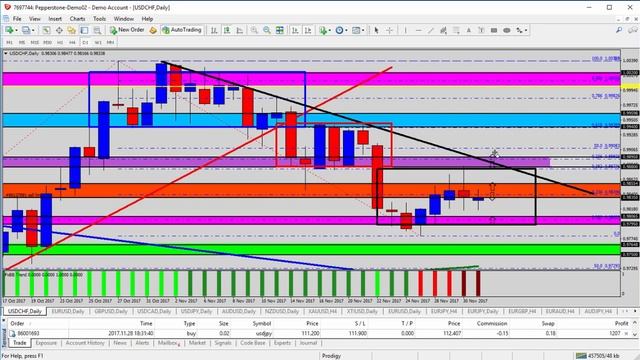Viewport: 640px width, 360px height.
Task: Switch chart to line chart type
Action: click(x=240, y=30)
